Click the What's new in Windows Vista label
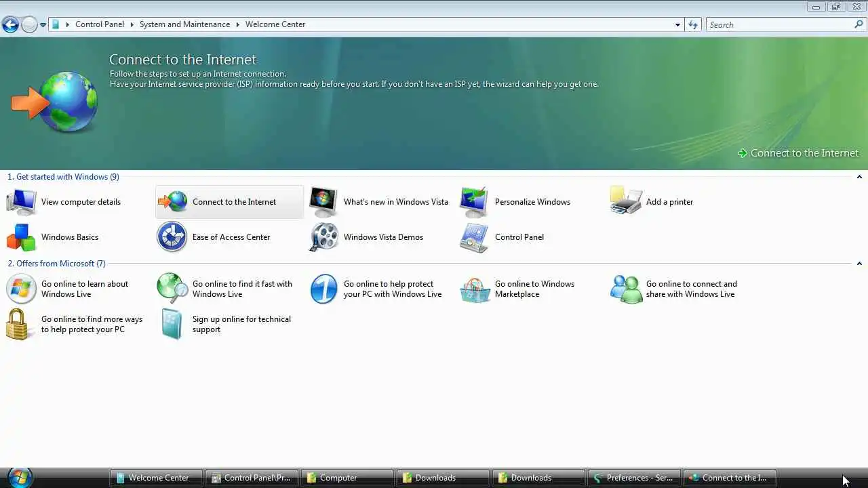 pos(396,202)
